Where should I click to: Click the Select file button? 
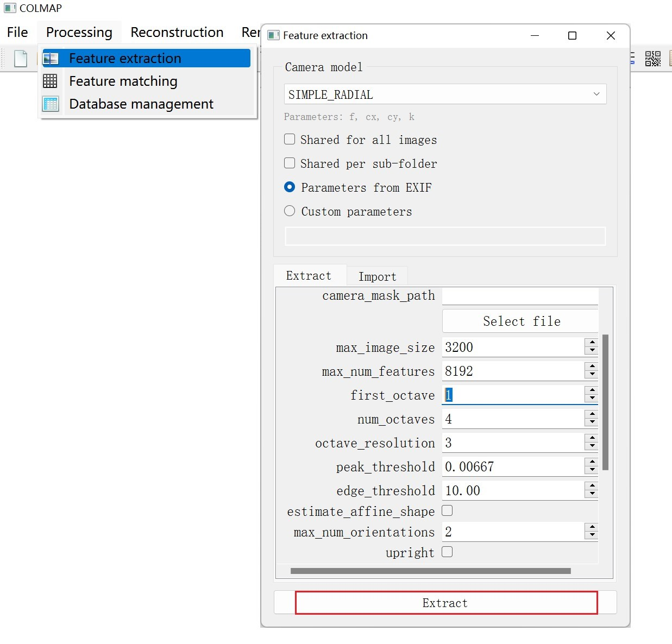tap(520, 321)
